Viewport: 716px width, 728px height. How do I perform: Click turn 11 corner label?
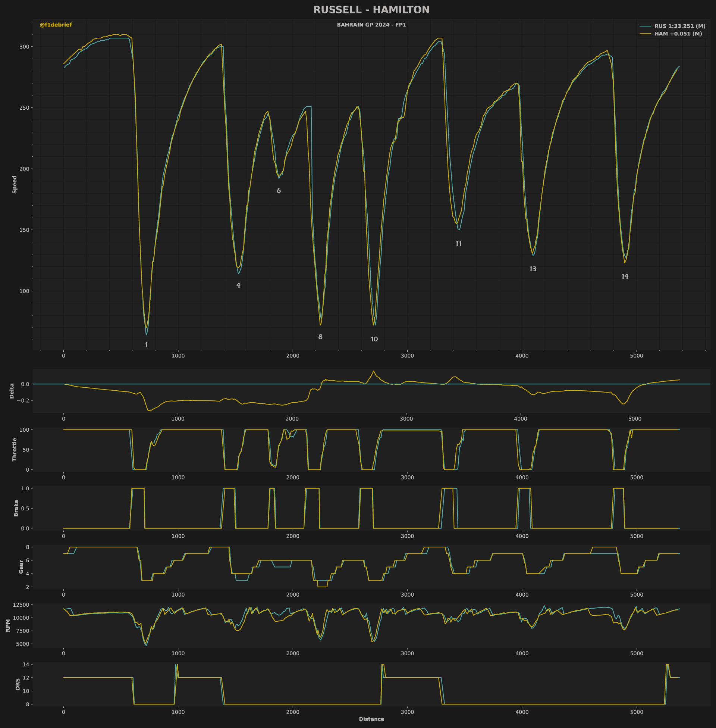click(x=458, y=244)
